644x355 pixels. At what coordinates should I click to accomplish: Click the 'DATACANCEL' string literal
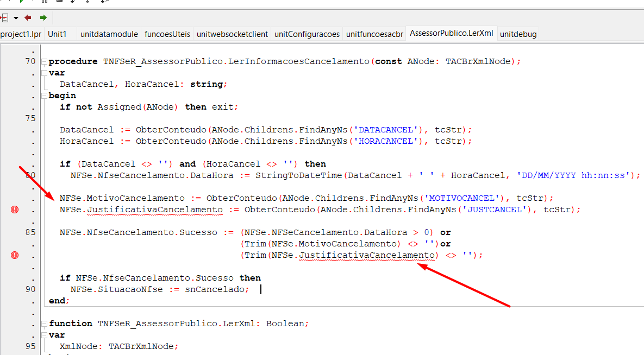click(x=386, y=130)
